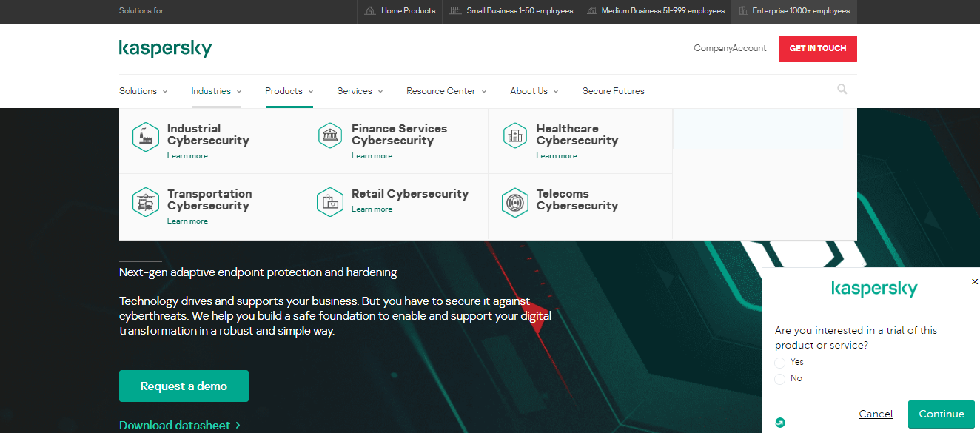Click the Telecoms Cybersecurity globe icon
This screenshot has width=980, height=433.
pyautogui.click(x=515, y=201)
